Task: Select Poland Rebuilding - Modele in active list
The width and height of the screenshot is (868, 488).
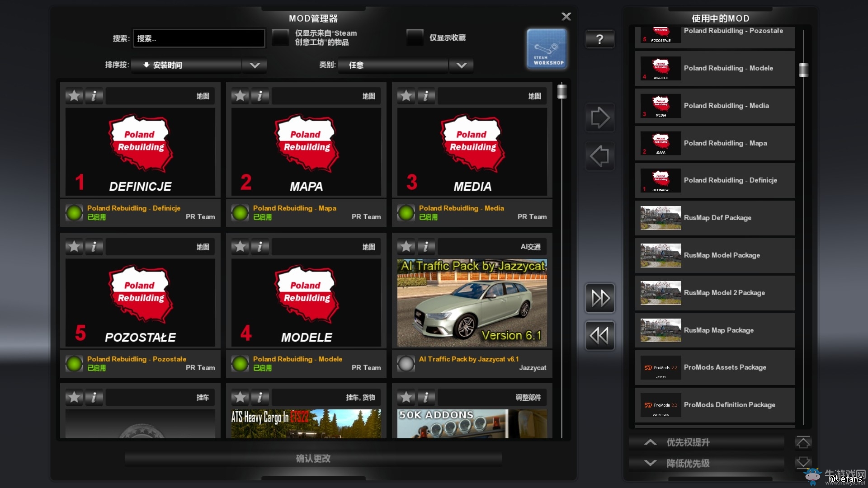Action: [715, 68]
